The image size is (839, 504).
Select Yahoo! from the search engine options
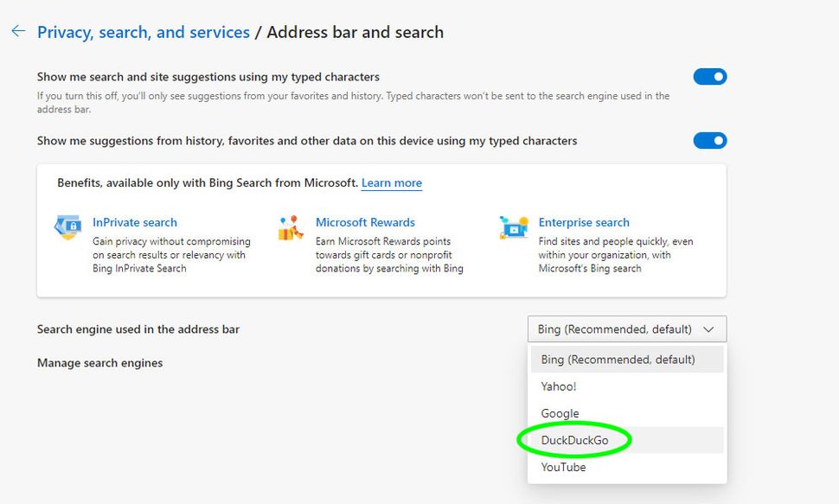click(558, 386)
